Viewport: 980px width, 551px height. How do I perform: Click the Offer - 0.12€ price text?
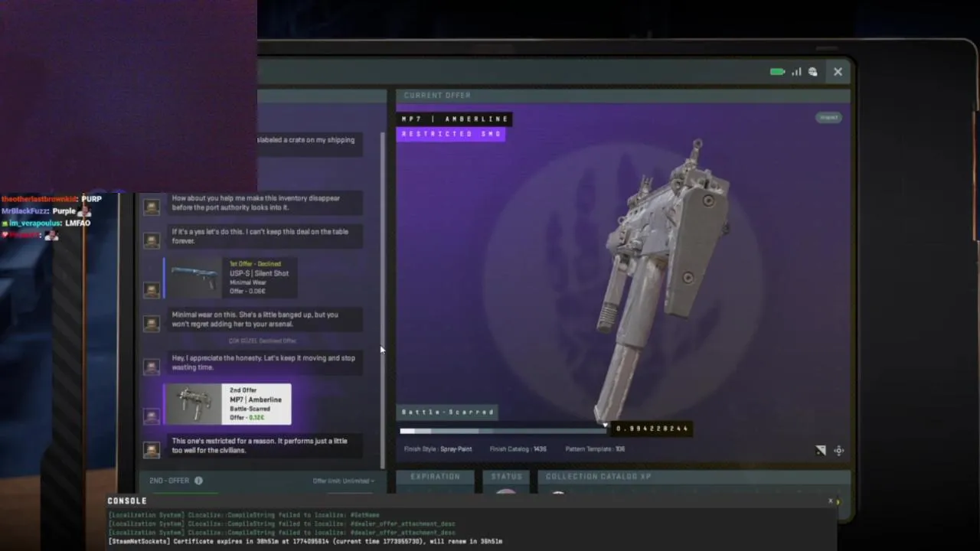click(x=247, y=418)
